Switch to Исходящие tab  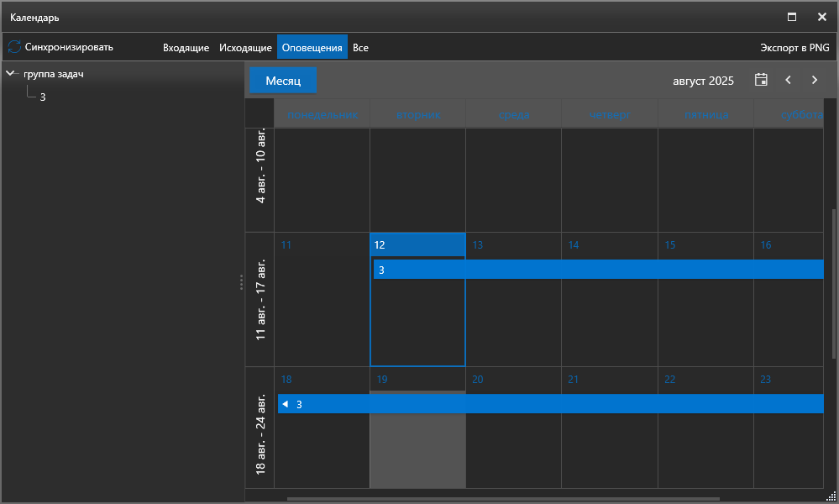pyautogui.click(x=245, y=48)
